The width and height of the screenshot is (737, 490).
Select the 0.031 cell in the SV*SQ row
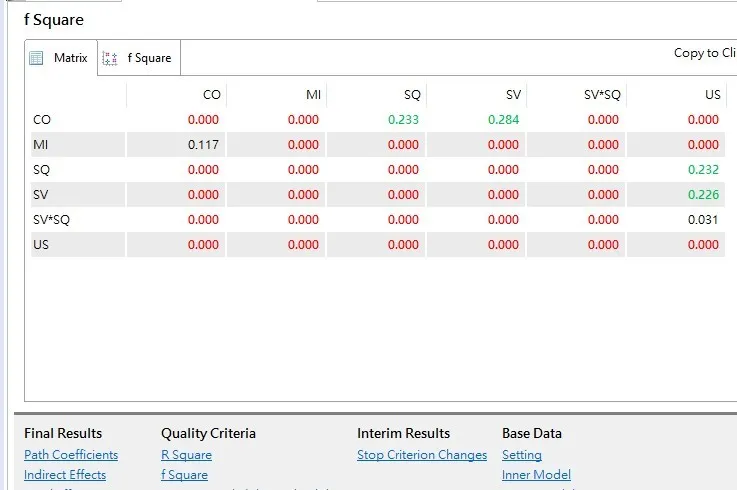point(703,220)
